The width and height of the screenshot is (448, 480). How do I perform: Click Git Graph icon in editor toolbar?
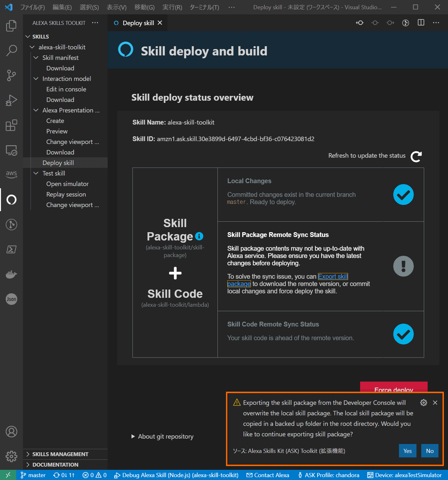[406, 23]
